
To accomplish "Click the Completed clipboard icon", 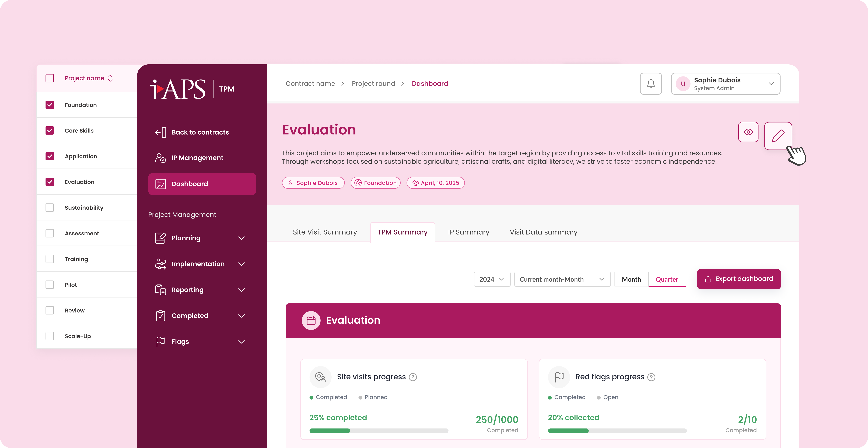I will point(160,316).
